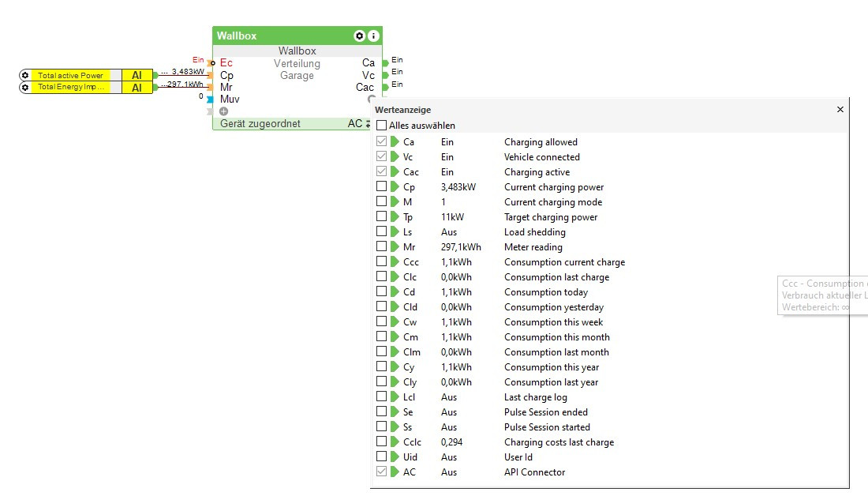Screen dimensions: 868x496
Task: Click the Charging costs last charge label
Action: click(559, 442)
